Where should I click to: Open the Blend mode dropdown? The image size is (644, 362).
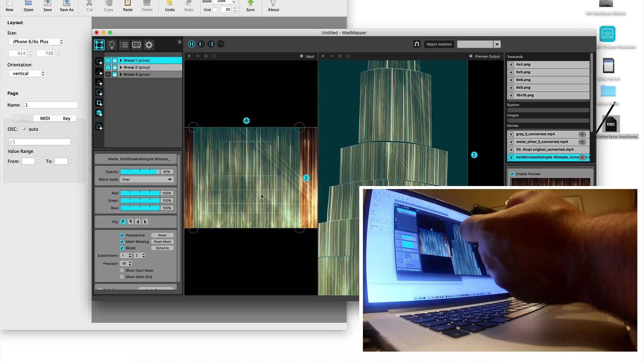click(146, 179)
